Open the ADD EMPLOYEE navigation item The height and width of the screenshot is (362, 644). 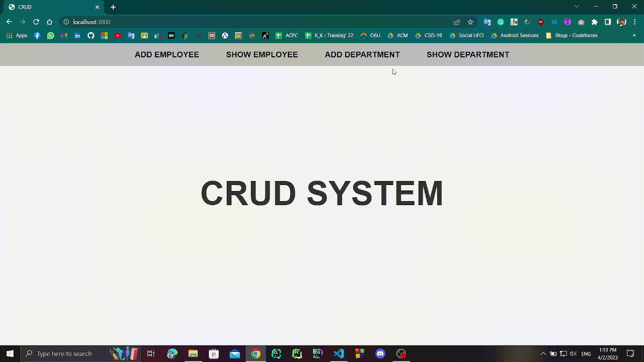[167, 54]
